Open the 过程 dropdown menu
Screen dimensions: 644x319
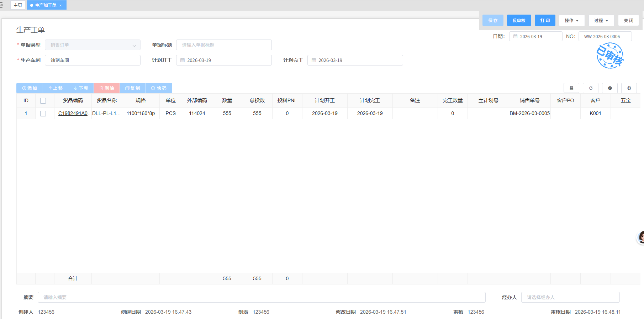(x=601, y=20)
